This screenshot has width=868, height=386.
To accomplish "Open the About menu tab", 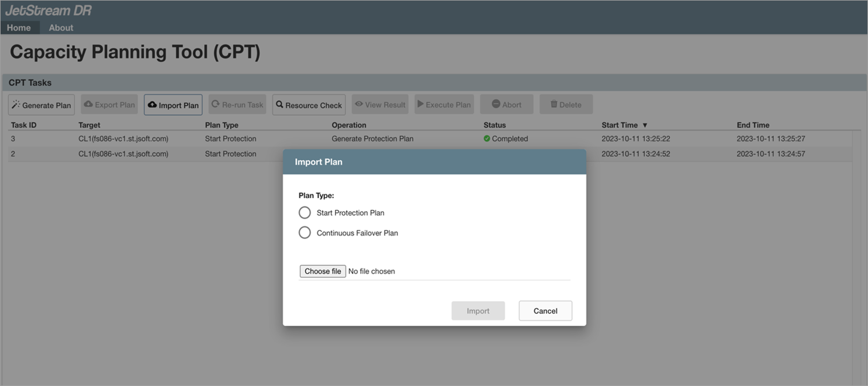I will click(x=61, y=27).
